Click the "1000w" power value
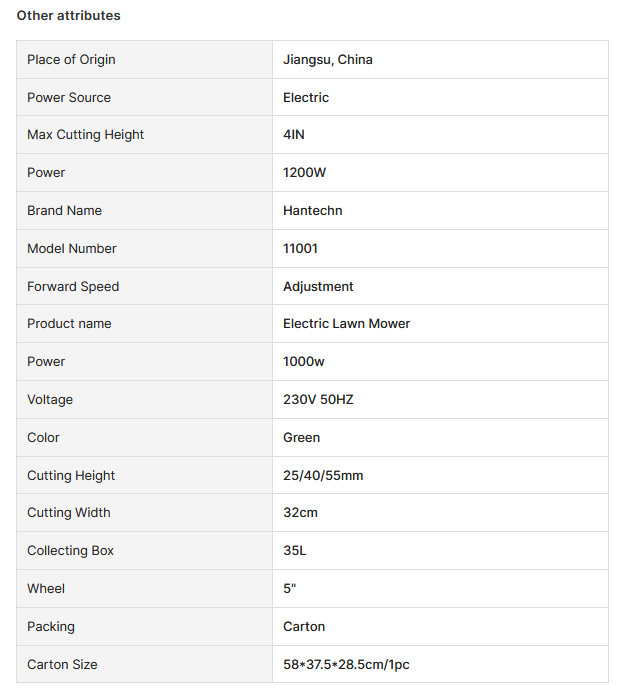 [x=305, y=362]
